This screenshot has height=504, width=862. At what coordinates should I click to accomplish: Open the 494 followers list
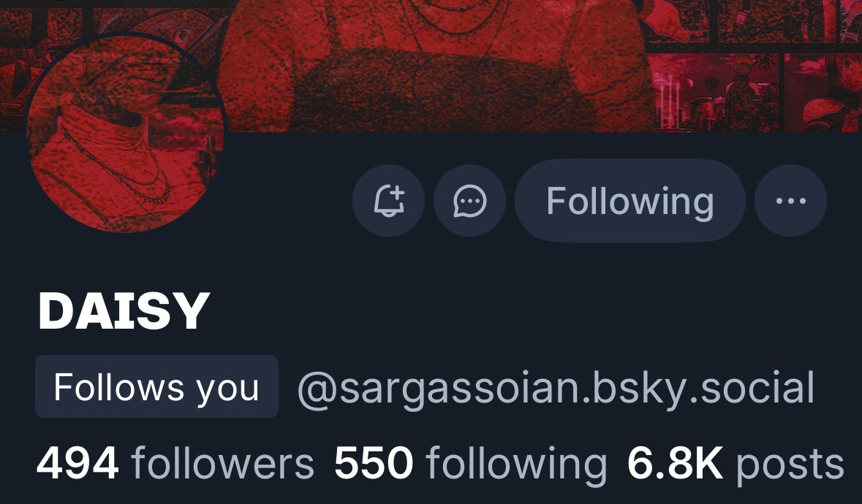pos(175,464)
